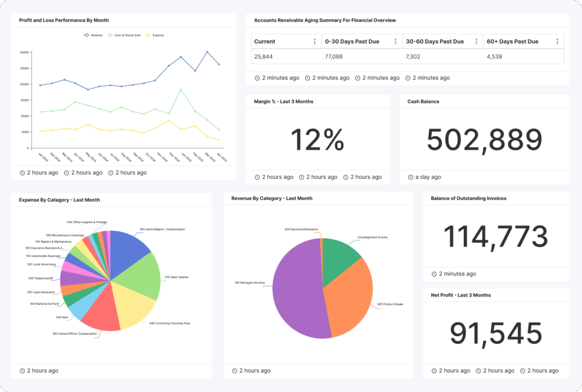Click clock icon below Expense By Category chart
This screenshot has height=392, width=582.
tap(23, 370)
